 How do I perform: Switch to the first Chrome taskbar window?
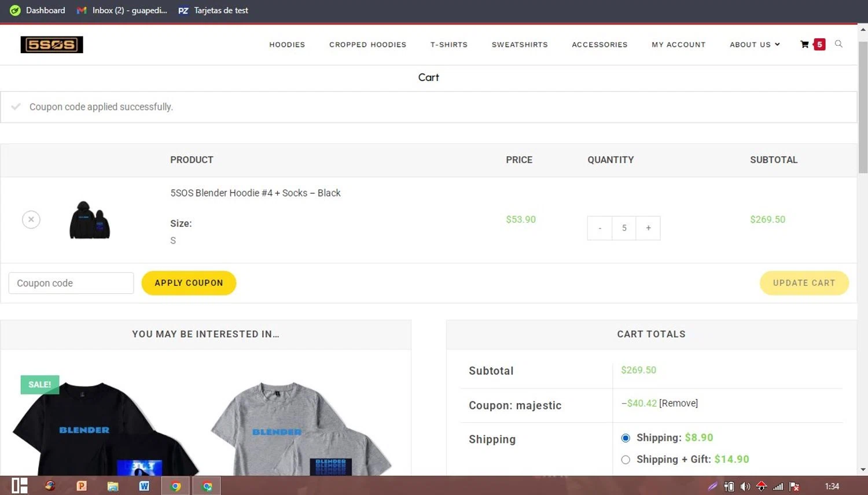pos(175,486)
